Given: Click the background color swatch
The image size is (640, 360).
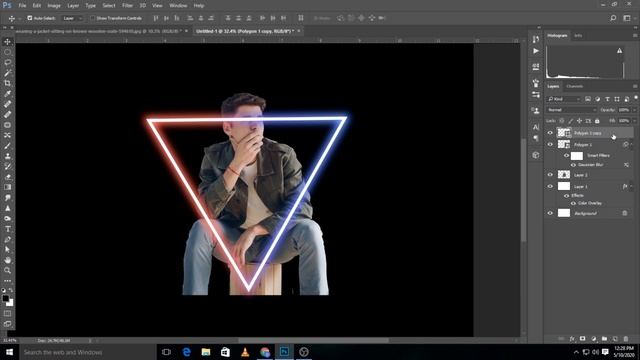Looking at the screenshot, I should pos(11,303).
